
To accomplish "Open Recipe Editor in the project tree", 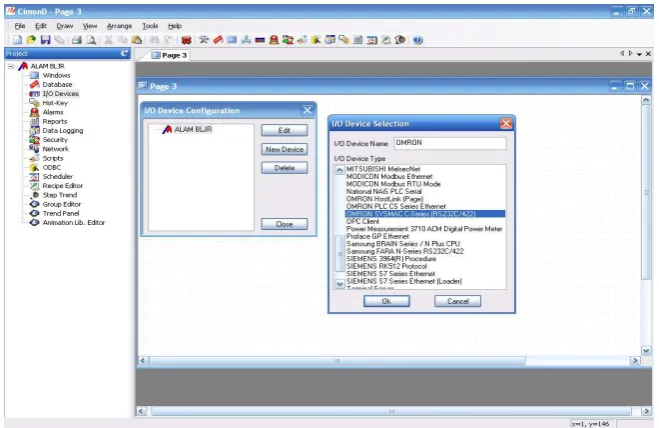I will pyautogui.click(x=63, y=186).
